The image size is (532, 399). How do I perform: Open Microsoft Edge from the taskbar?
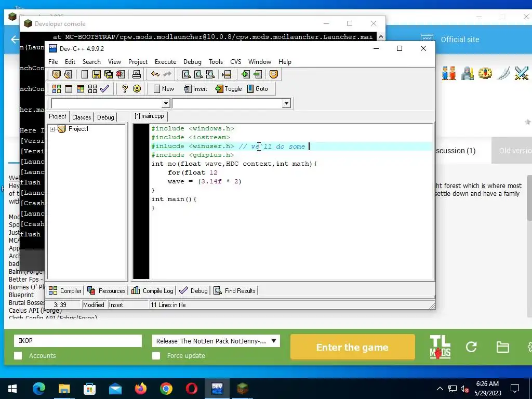38,389
